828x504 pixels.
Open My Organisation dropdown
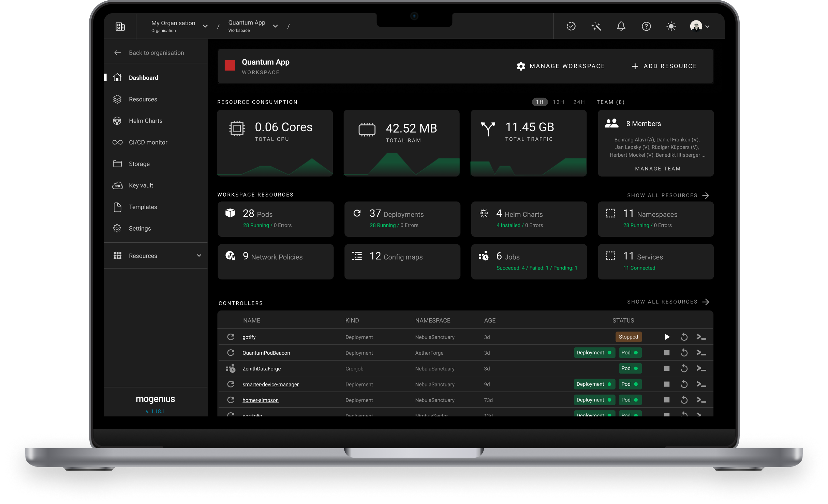pos(205,26)
